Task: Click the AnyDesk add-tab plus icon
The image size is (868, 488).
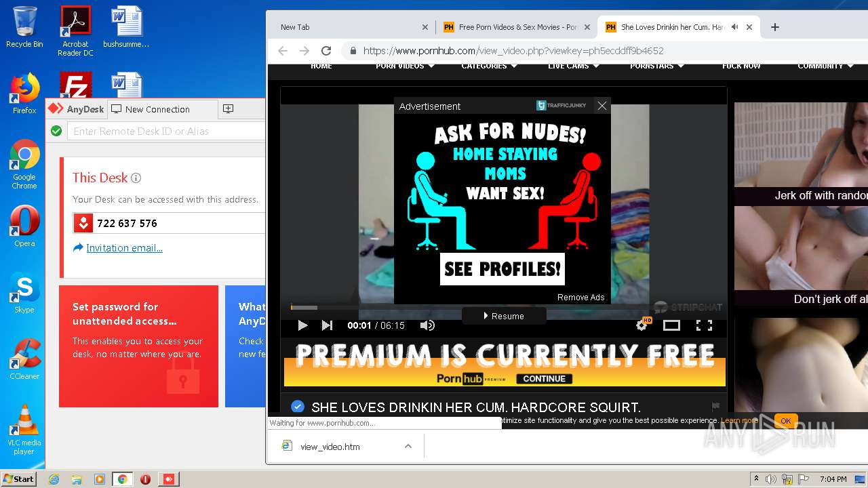Action: point(229,109)
